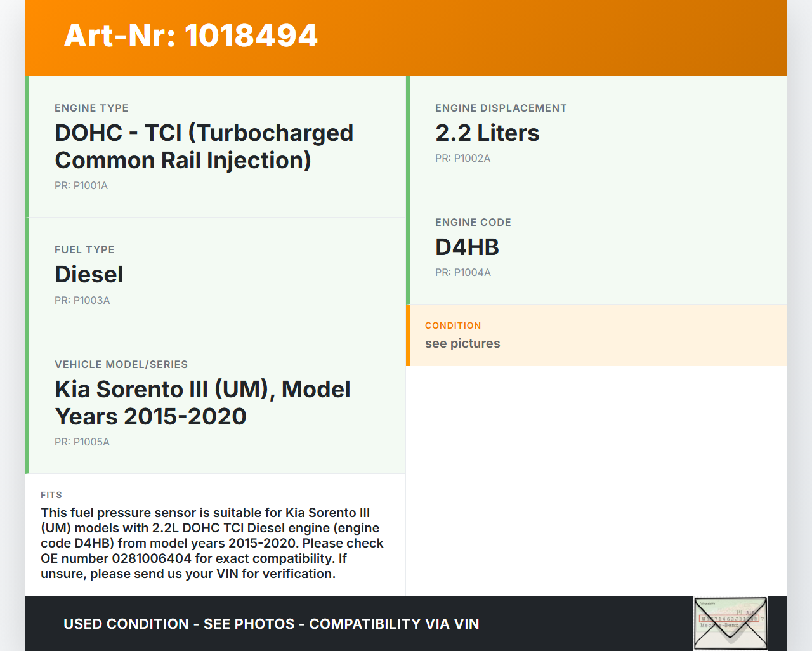Click the PR: P1001A code
This screenshot has height=651, width=812.
coord(81,186)
